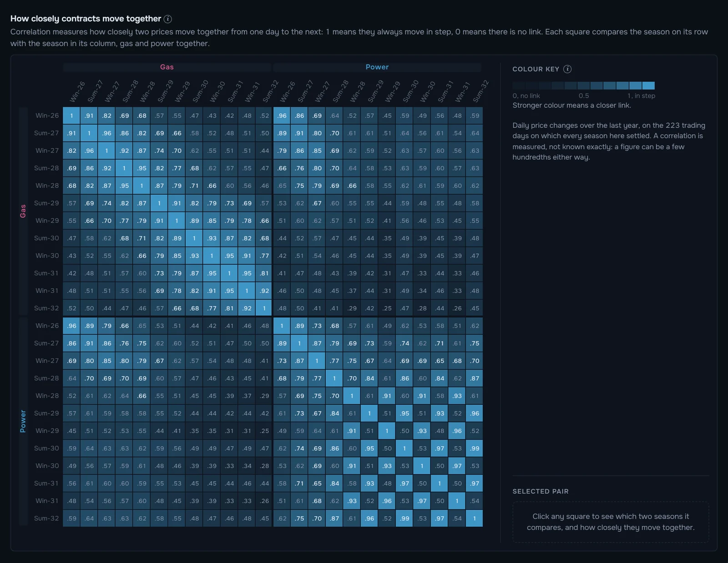Click the '0, no link' key label

pos(526,96)
